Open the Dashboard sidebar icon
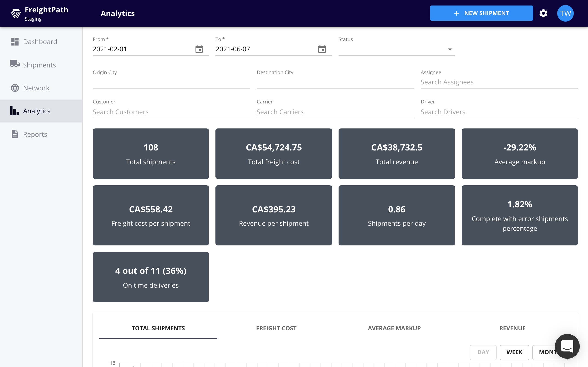Image resolution: width=588 pixels, height=367 pixels. (x=15, y=42)
